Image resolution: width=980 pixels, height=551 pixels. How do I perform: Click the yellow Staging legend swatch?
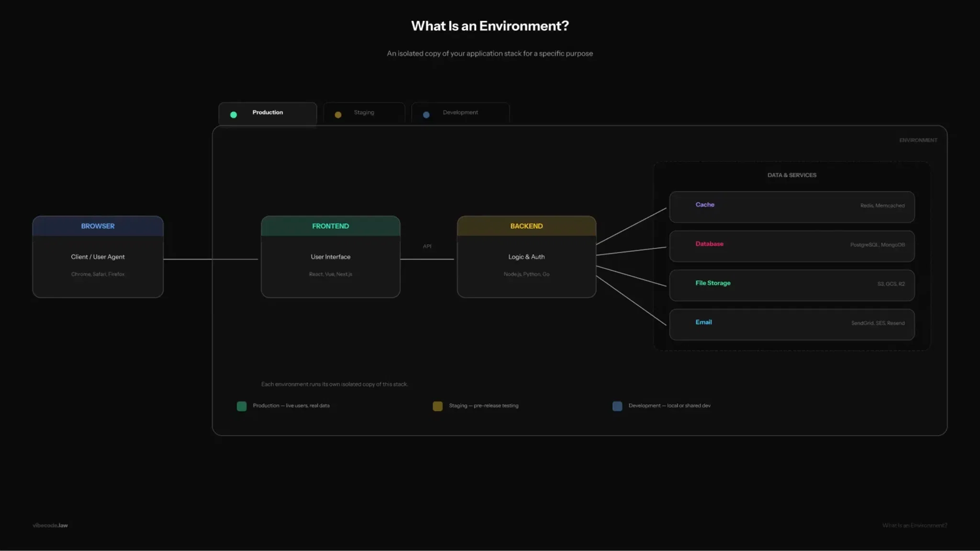point(437,406)
